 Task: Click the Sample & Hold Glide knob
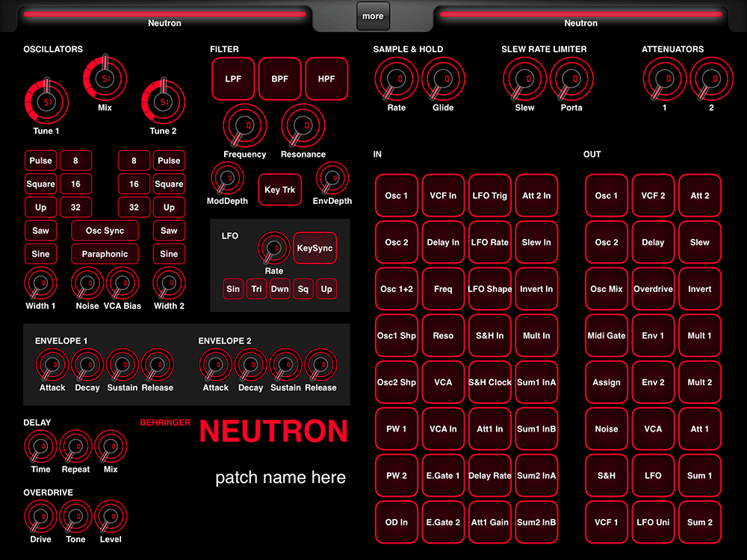click(443, 79)
